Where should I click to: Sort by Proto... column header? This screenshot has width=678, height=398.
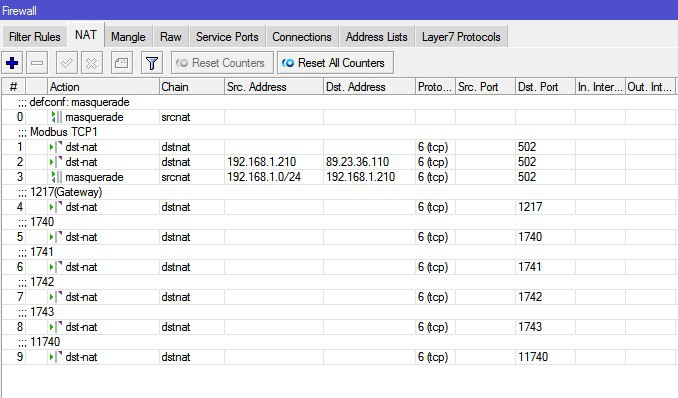(435, 87)
